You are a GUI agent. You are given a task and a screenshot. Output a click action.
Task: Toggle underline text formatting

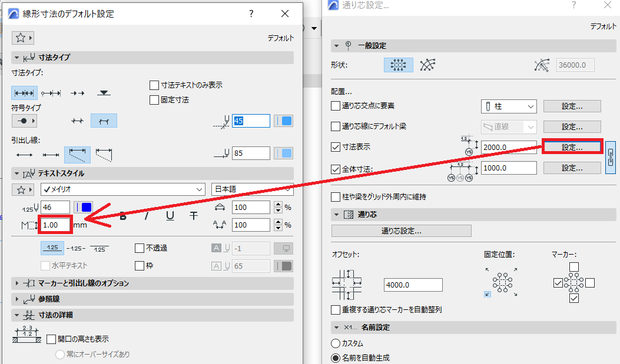tap(170, 216)
